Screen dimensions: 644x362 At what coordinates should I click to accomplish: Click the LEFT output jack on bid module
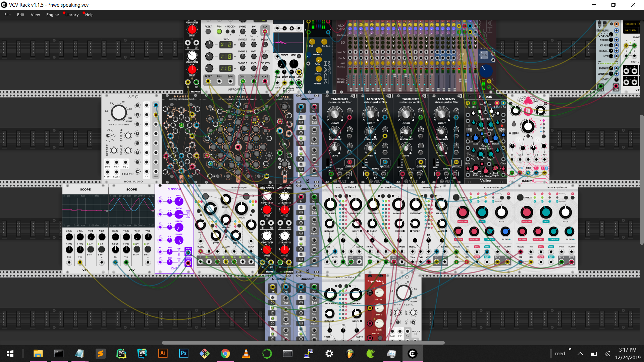[x=299, y=72]
